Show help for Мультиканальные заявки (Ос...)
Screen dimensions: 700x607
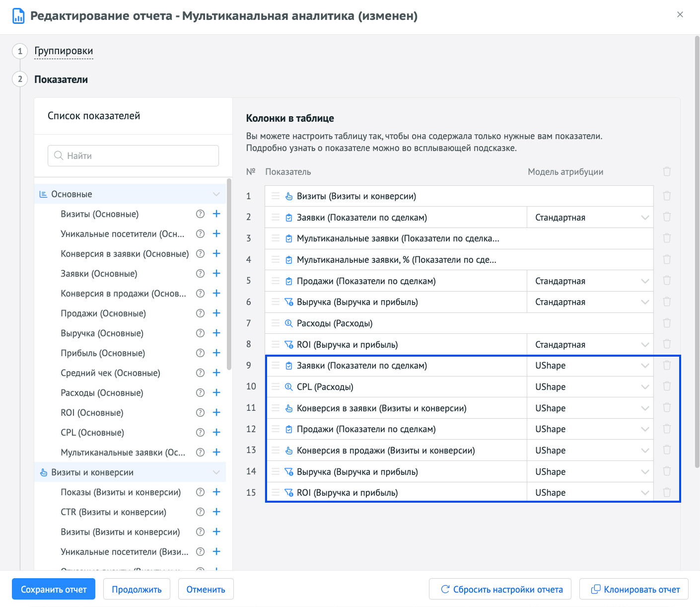point(200,452)
